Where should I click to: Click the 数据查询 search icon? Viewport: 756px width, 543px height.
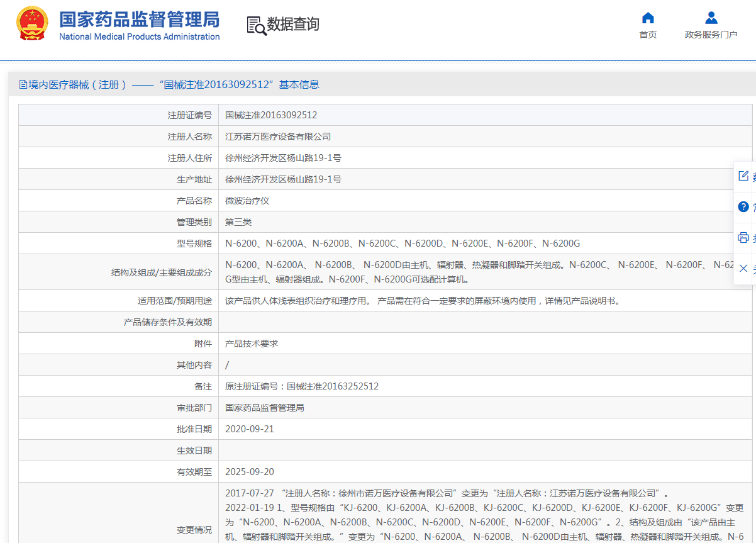(257, 25)
